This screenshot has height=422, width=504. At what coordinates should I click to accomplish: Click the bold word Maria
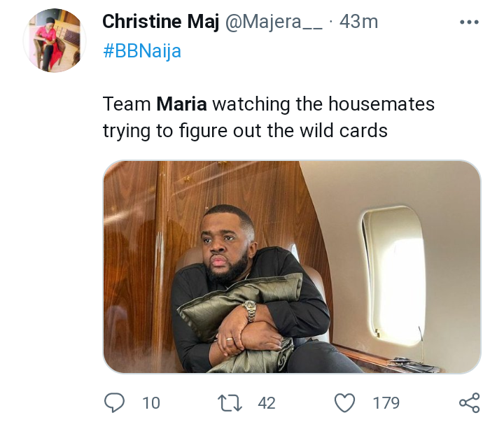click(x=181, y=104)
